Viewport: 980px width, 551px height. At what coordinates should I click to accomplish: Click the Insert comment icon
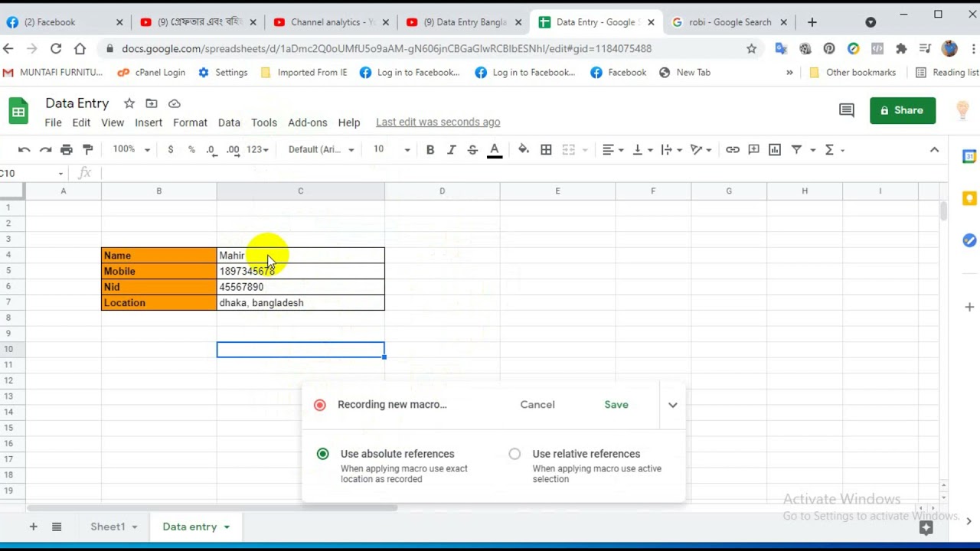pyautogui.click(x=754, y=150)
